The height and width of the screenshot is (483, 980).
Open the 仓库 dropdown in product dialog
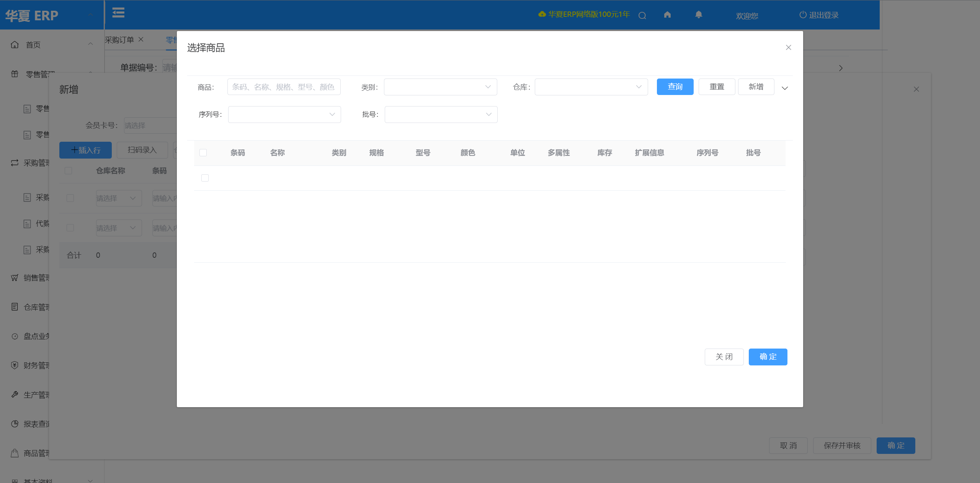point(591,87)
